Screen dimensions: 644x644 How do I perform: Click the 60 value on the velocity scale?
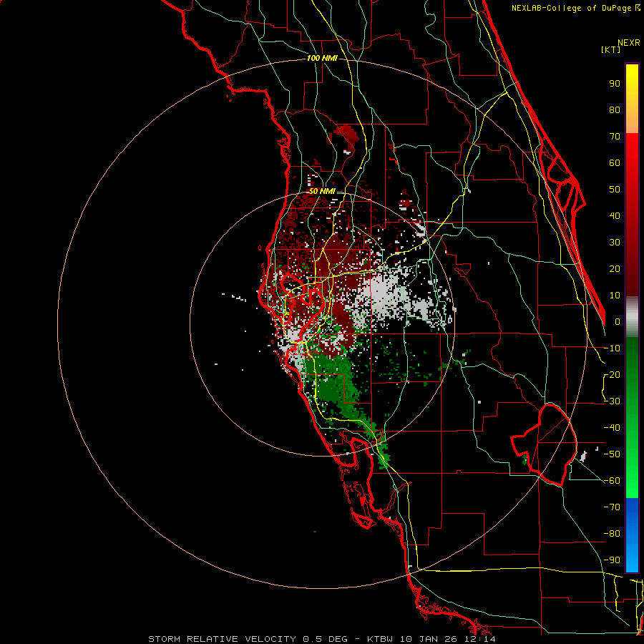pyautogui.click(x=615, y=163)
